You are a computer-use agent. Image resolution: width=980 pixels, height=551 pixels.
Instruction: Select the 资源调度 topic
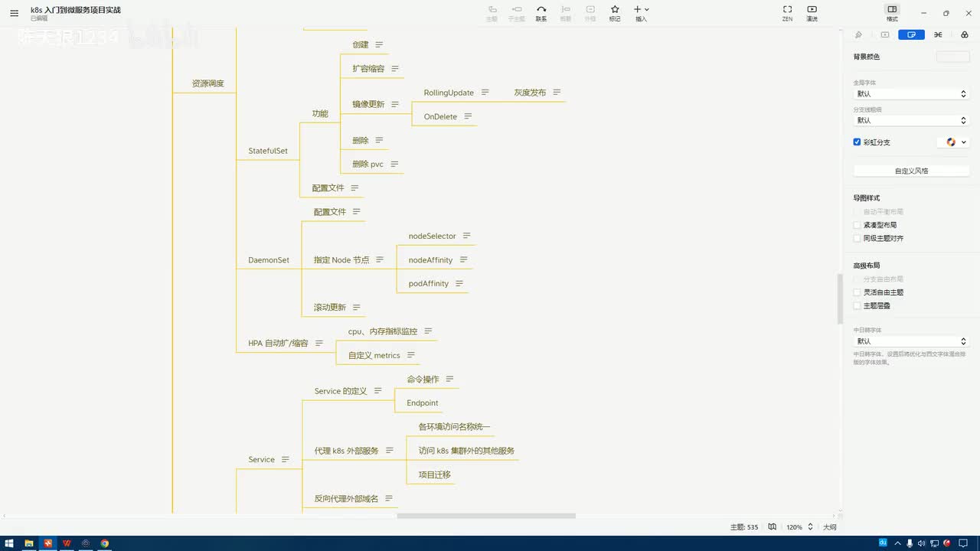click(x=208, y=83)
